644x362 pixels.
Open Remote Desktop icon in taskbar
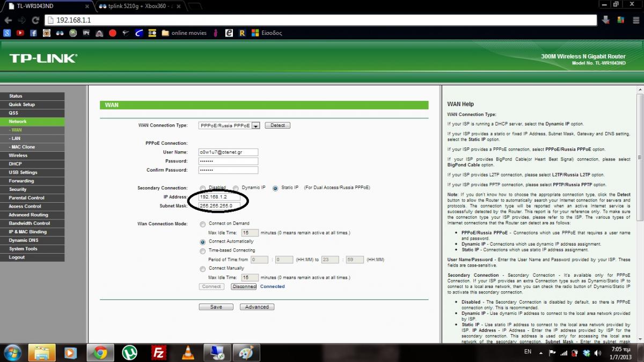coord(217,352)
